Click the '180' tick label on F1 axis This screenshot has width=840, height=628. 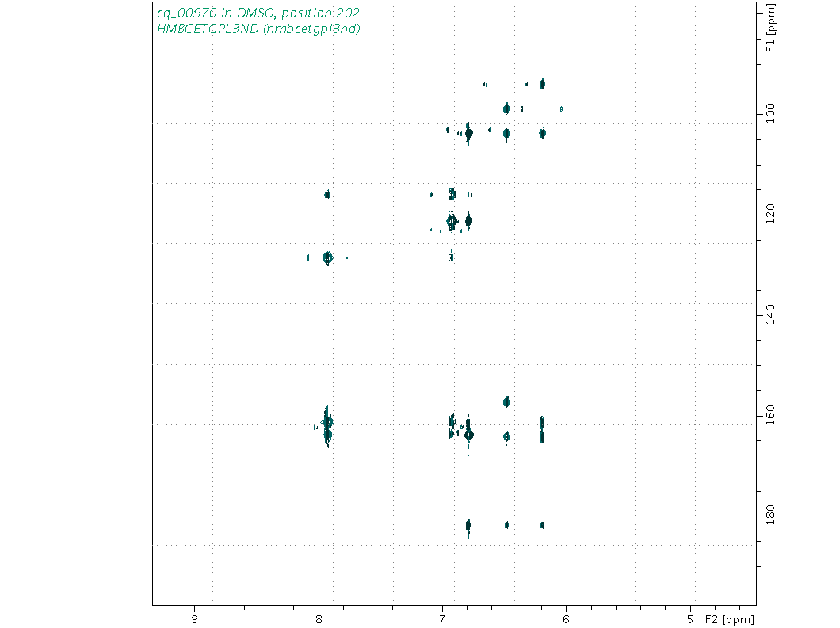point(770,515)
